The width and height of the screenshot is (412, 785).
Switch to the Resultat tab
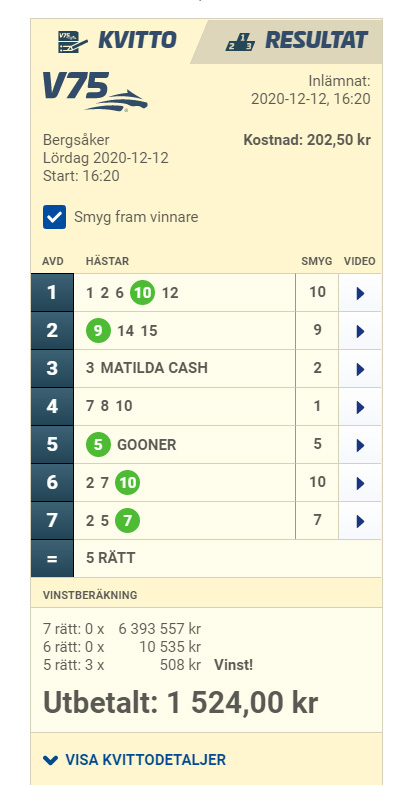296,41
